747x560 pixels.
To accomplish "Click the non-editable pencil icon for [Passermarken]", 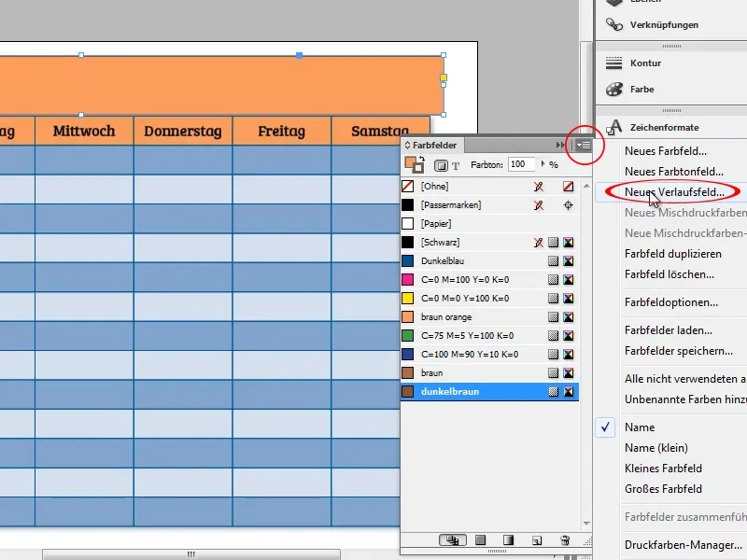I will pyautogui.click(x=539, y=204).
